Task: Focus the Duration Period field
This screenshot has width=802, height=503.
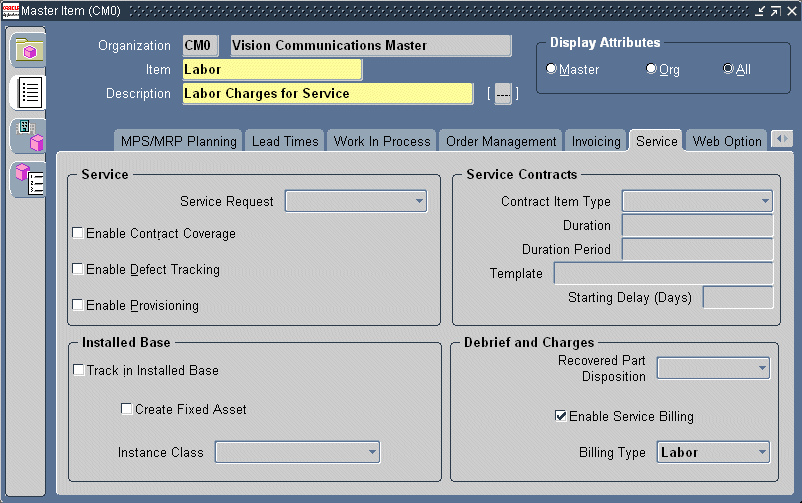Action: [697, 249]
